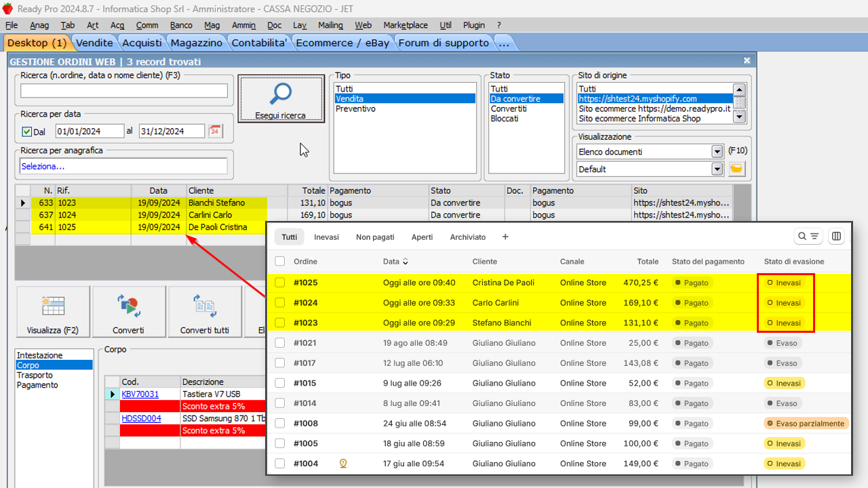Check the box for order #1024

click(x=280, y=303)
